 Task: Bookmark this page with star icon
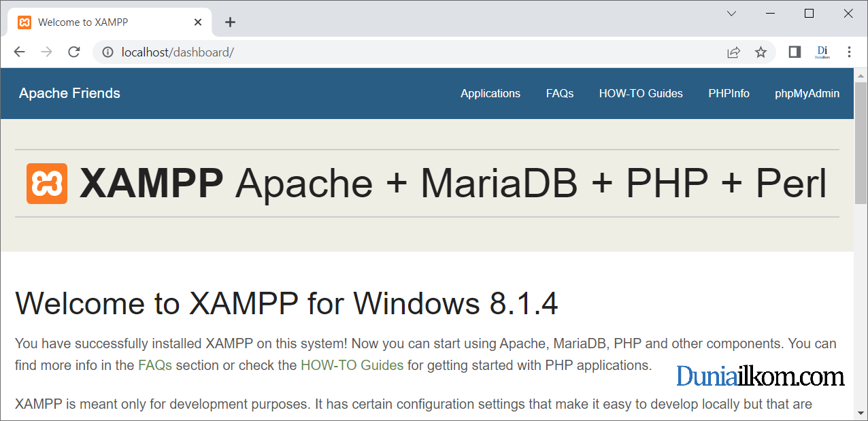[x=761, y=52]
